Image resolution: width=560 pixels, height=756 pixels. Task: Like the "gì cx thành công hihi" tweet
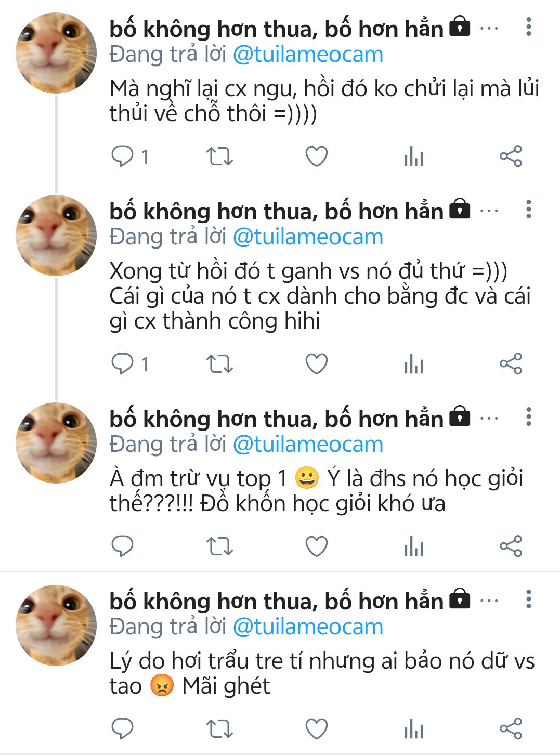[x=316, y=364]
